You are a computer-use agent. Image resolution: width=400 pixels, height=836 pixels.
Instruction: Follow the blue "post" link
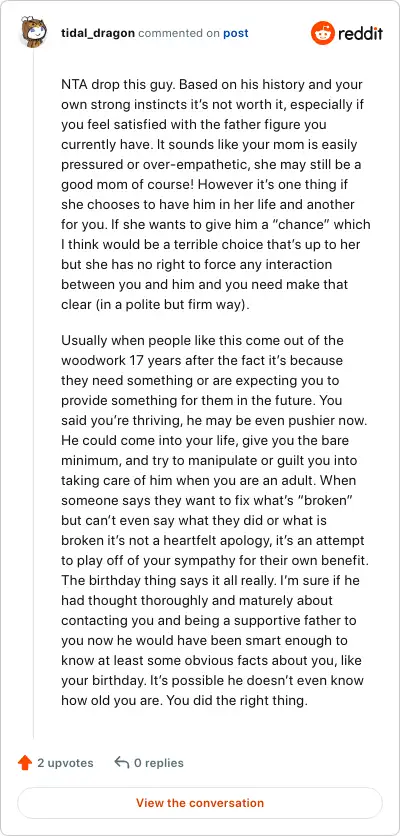pos(236,33)
